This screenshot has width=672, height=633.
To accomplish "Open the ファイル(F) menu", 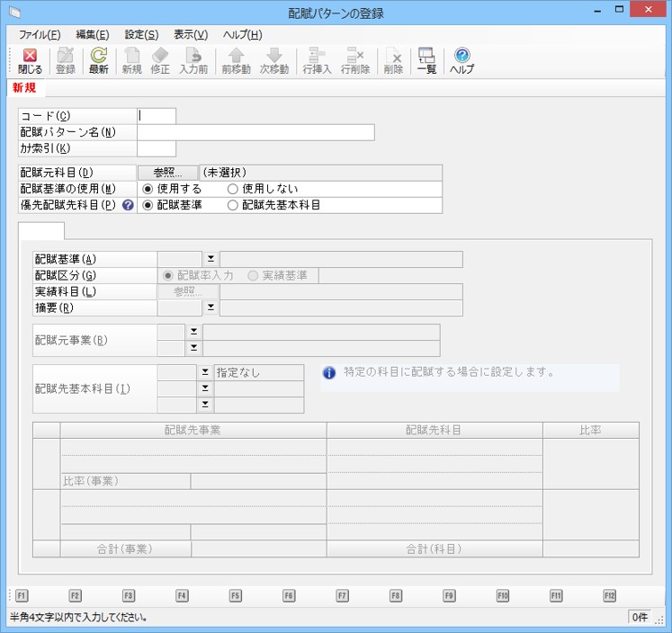I will pos(40,34).
